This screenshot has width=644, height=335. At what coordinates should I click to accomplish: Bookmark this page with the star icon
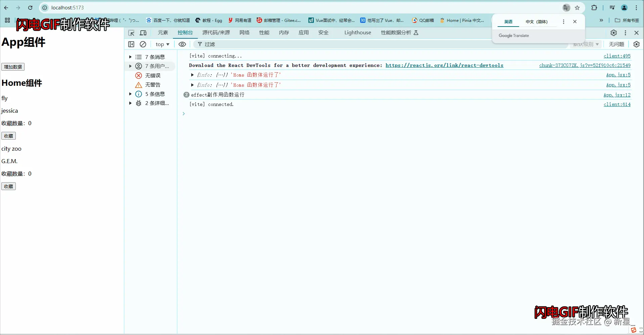click(577, 7)
